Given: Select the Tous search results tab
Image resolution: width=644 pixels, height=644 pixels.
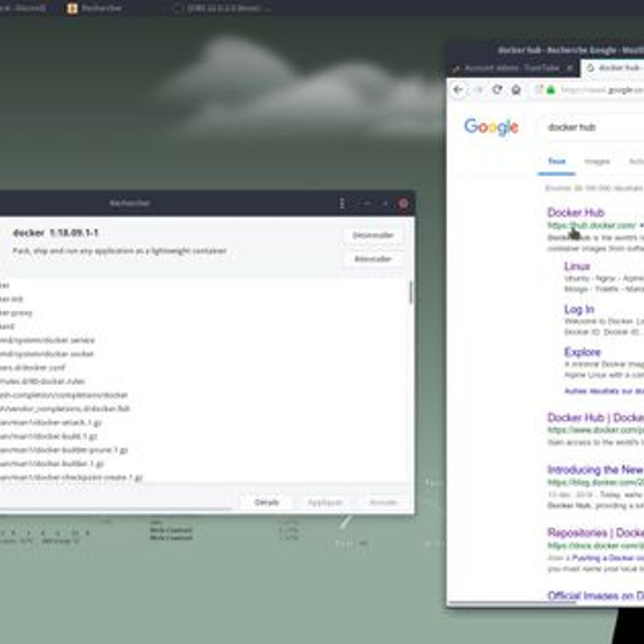Looking at the screenshot, I should tap(557, 161).
